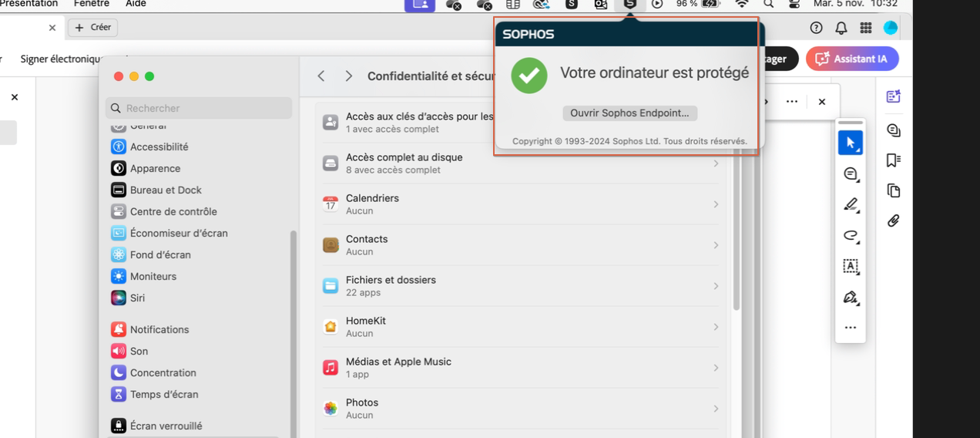Click the Rechercher search field
This screenshot has height=438, width=980.
[x=200, y=108]
